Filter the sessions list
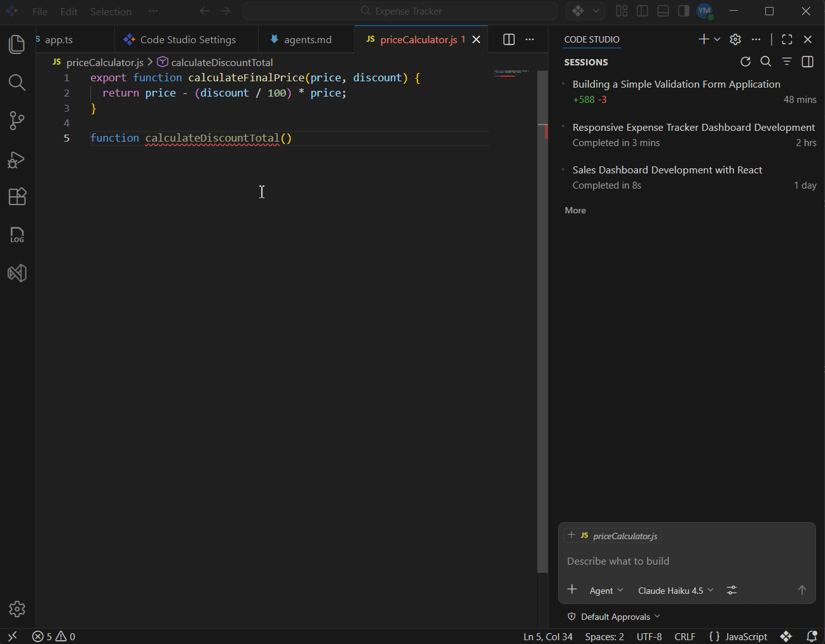This screenshot has height=644, width=825. pos(787,62)
